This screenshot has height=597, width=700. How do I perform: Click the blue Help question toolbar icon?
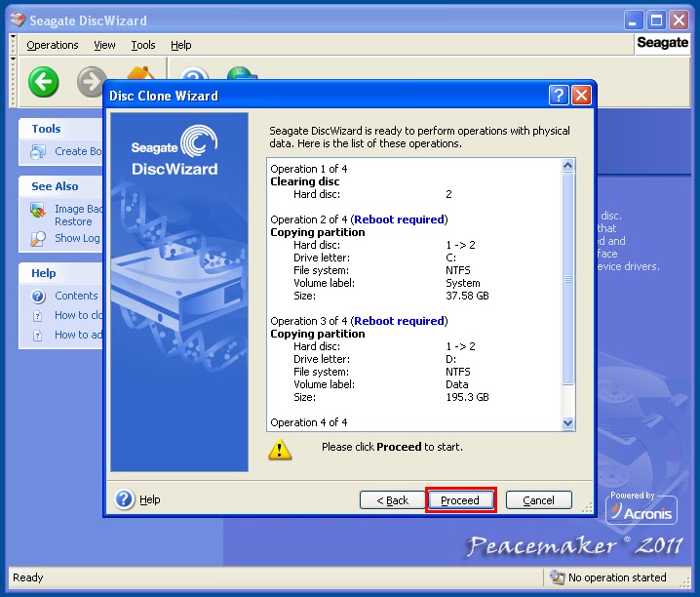[194, 73]
